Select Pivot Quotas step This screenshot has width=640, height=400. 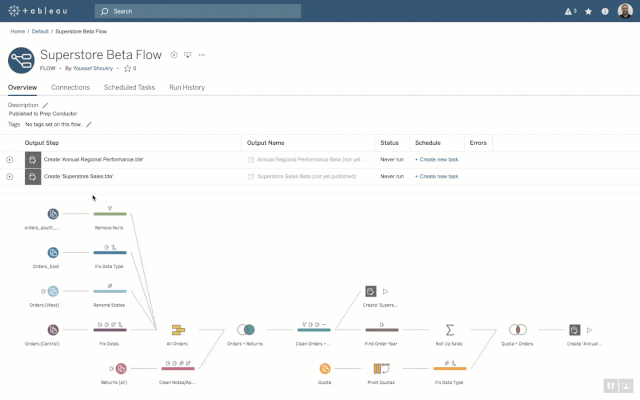[382, 369]
